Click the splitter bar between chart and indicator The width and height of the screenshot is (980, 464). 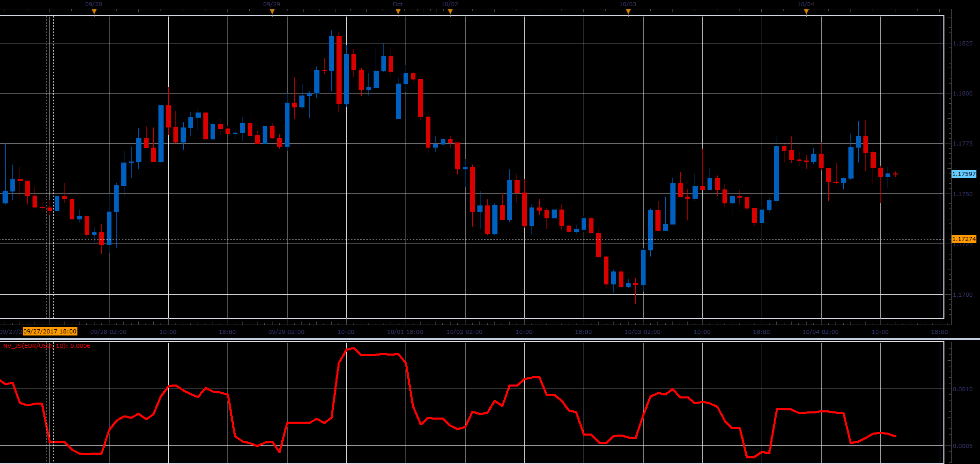point(490,339)
